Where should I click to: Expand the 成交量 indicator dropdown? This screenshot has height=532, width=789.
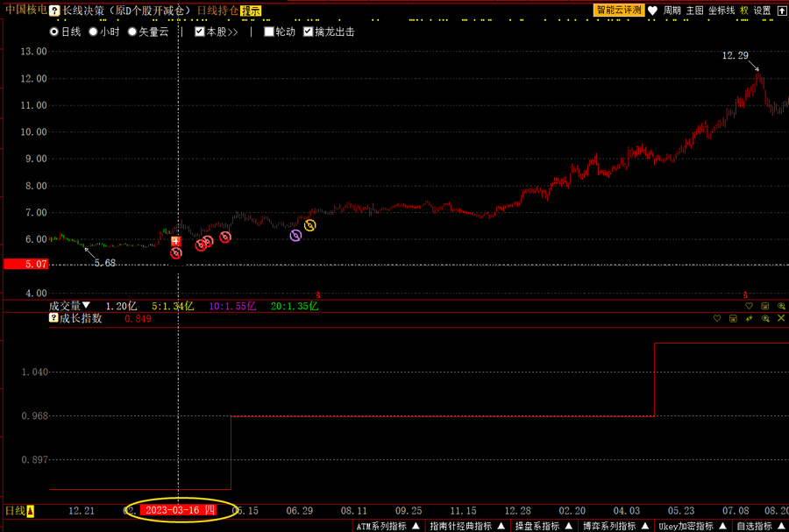(86, 306)
